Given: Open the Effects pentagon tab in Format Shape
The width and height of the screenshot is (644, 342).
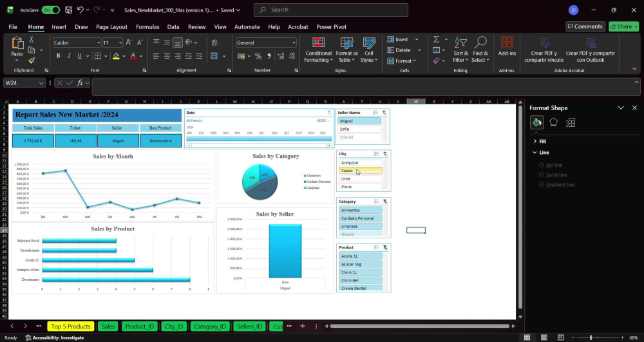Looking at the screenshot, I should tap(554, 122).
